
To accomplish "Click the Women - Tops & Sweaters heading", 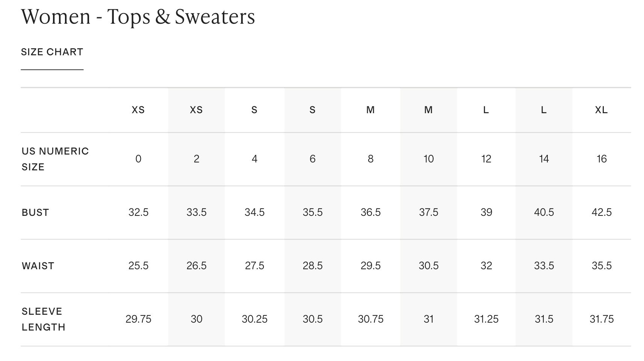I will pyautogui.click(x=138, y=17).
